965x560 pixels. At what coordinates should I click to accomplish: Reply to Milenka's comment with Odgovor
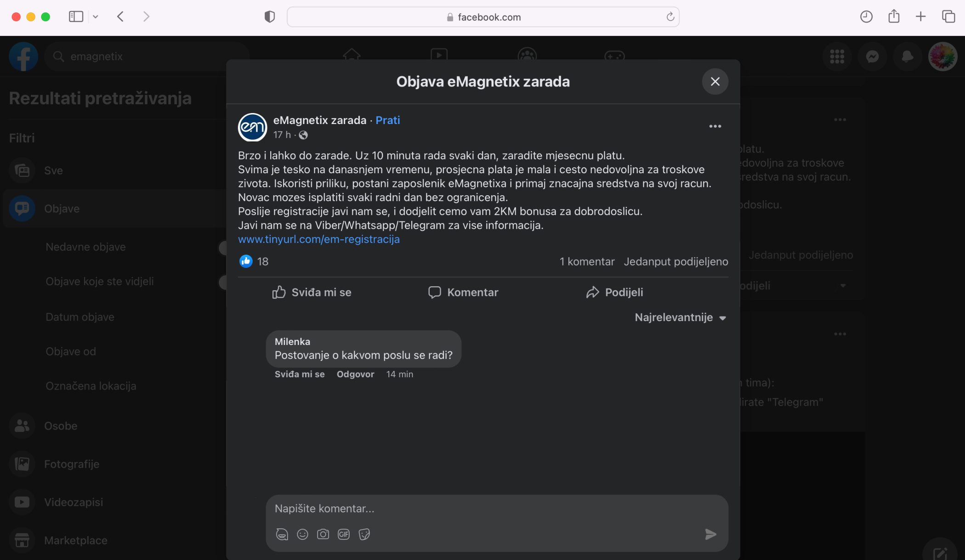[355, 374]
